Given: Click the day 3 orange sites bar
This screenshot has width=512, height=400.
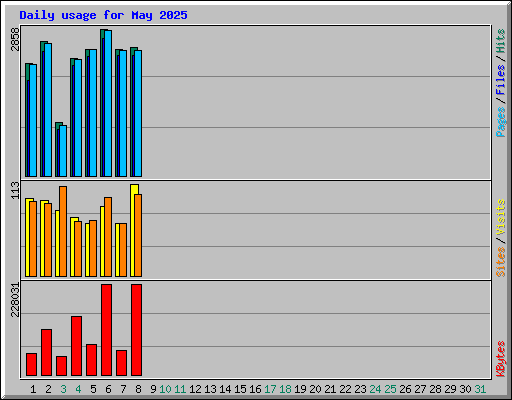Looking at the screenshot, I should click(x=63, y=231).
